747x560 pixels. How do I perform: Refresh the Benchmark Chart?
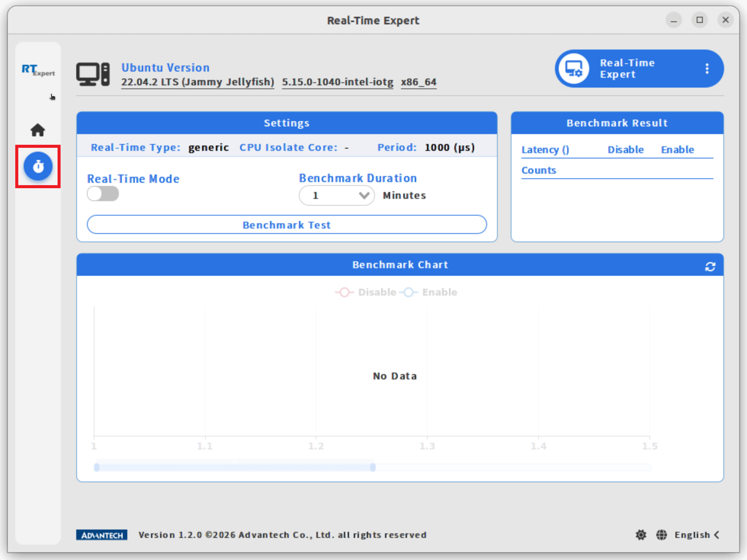(x=710, y=267)
